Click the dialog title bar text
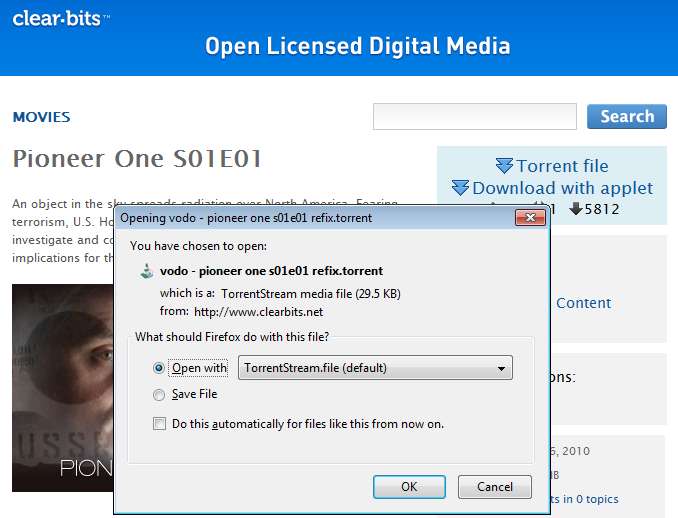 (246, 218)
